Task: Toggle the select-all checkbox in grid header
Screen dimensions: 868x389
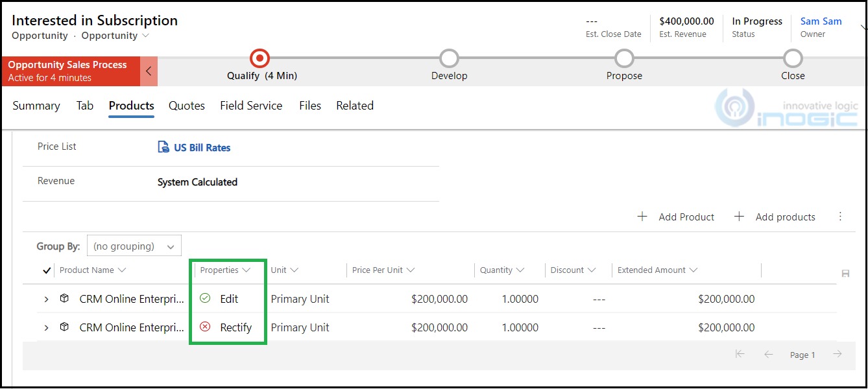Action: tap(45, 270)
